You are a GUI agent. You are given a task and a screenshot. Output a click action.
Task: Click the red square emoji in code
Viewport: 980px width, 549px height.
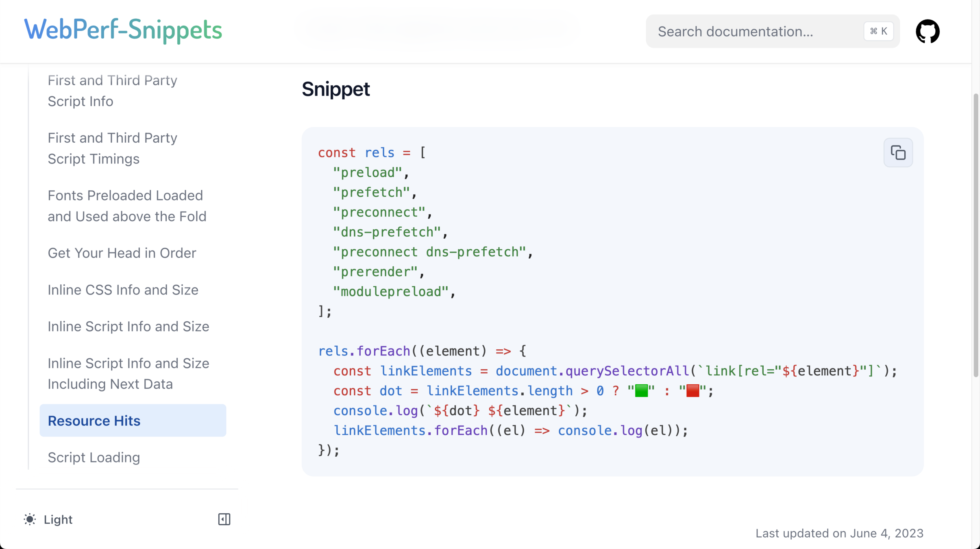[693, 391]
